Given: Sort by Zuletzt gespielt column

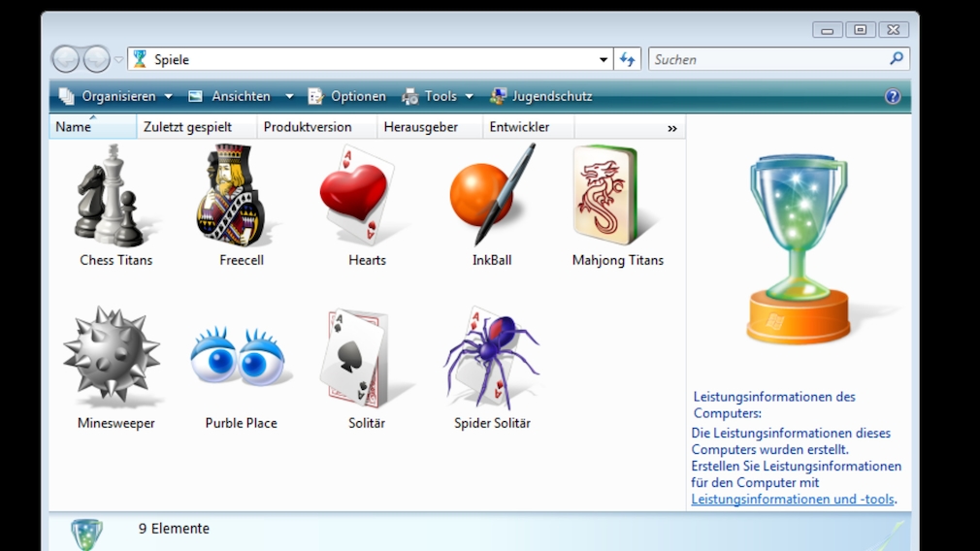Looking at the screenshot, I should pyautogui.click(x=196, y=127).
